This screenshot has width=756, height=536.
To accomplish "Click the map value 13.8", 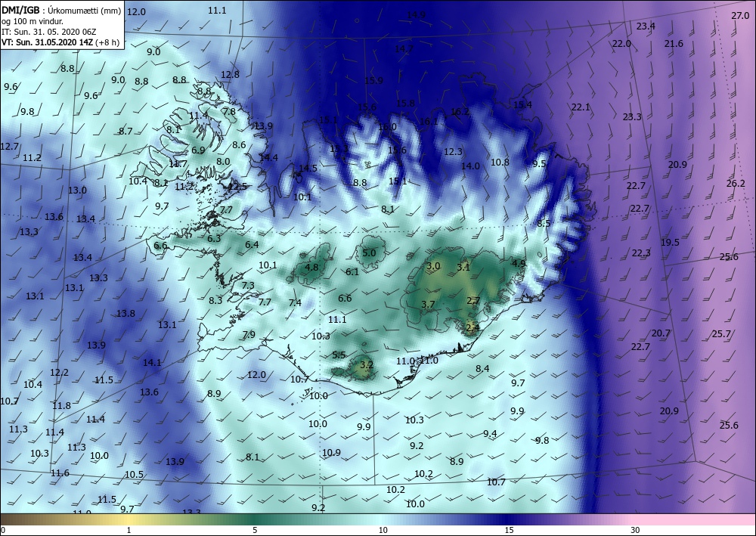I will click(x=125, y=313).
